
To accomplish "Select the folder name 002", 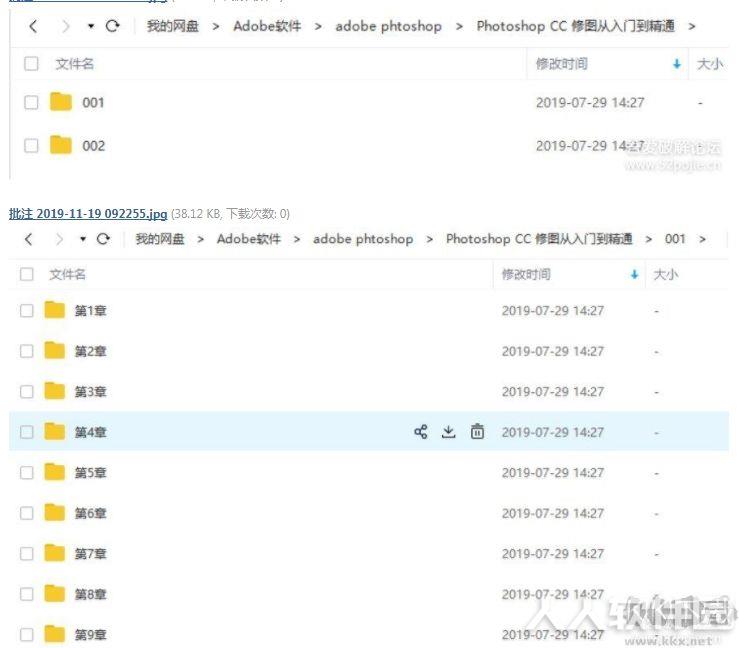I will 93,146.
